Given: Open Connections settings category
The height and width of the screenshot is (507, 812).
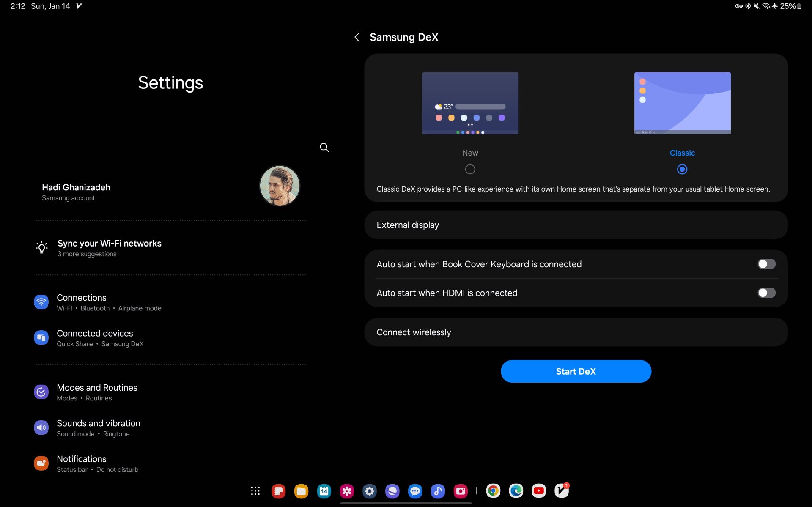Looking at the screenshot, I should pos(82,302).
